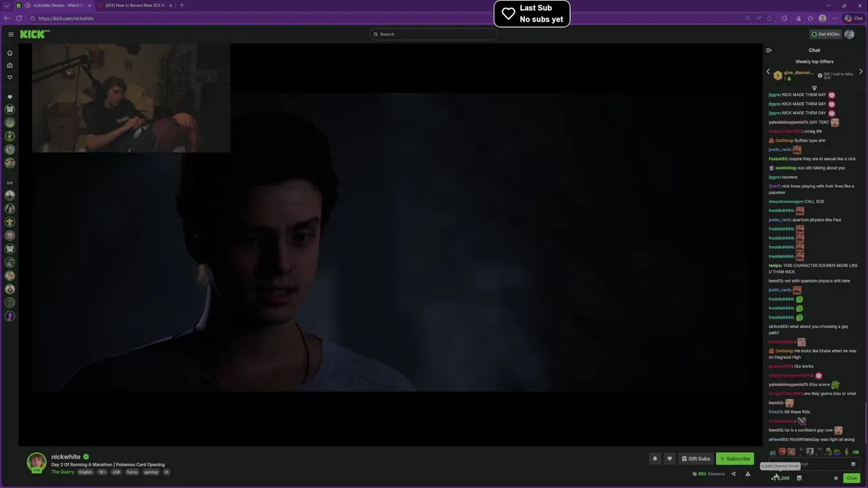Mute the tab via speaker icon
Screen dimensions: 868x488
[x=28, y=5]
